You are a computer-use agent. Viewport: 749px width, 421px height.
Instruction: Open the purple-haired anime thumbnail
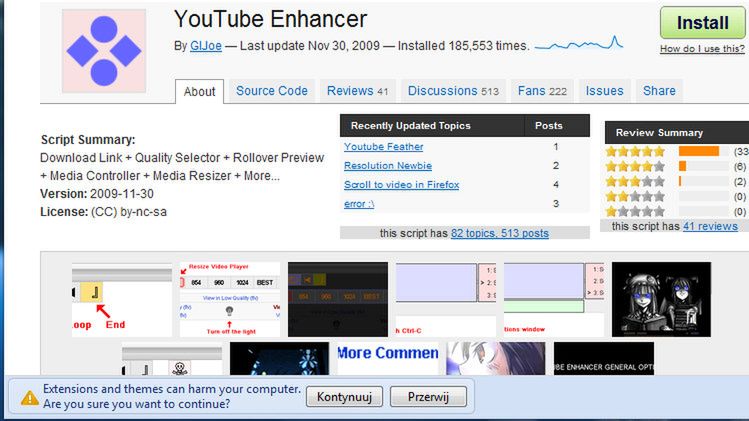[496, 358]
